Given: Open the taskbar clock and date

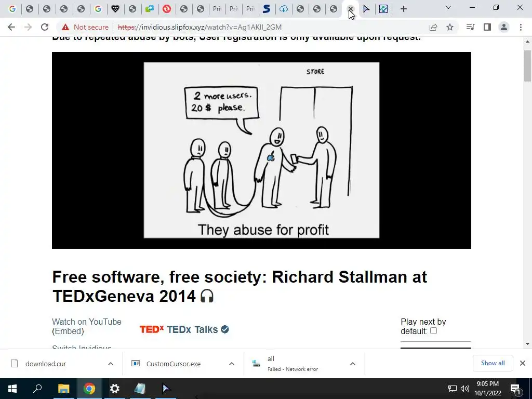Looking at the screenshot, I should pyautogui.click(x=487, y=389).
